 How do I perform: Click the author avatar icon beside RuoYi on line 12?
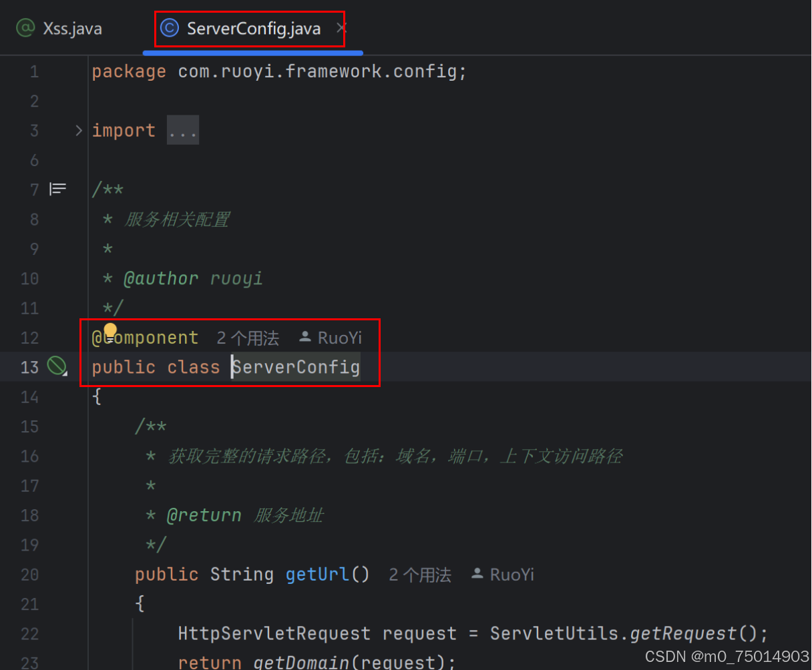pos(306,337)
